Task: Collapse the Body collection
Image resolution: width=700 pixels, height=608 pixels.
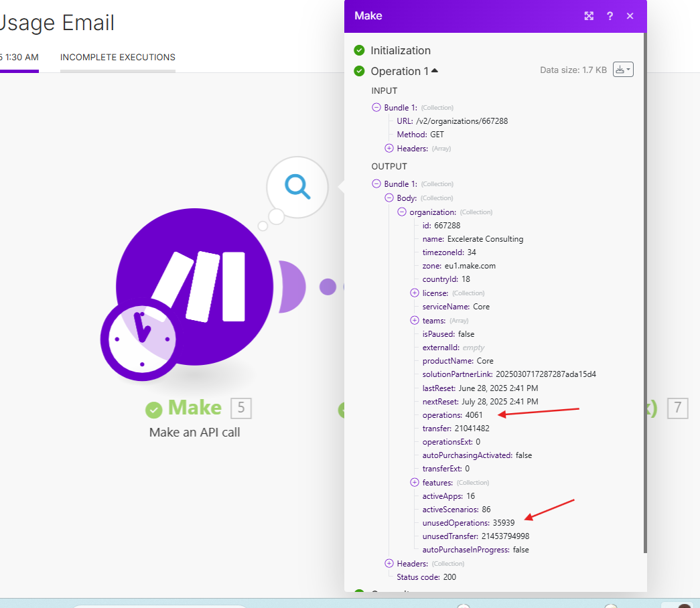Action: coord(389,198)
